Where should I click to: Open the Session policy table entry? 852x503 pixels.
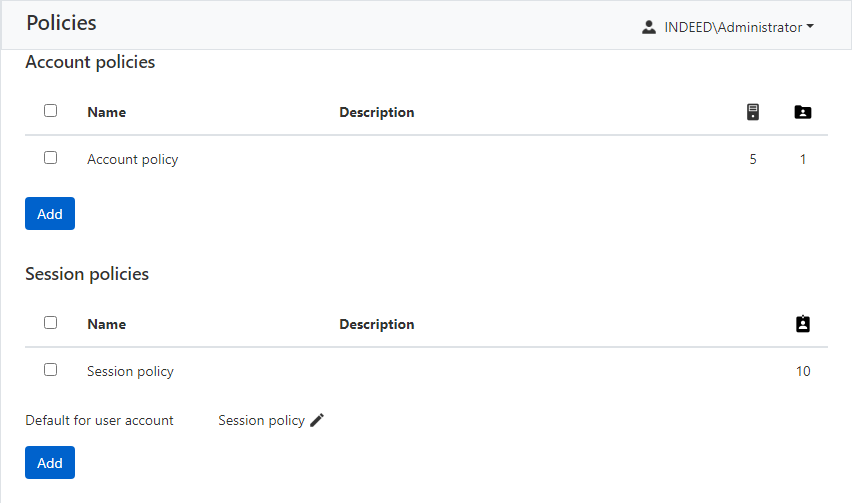coord(130,371)
